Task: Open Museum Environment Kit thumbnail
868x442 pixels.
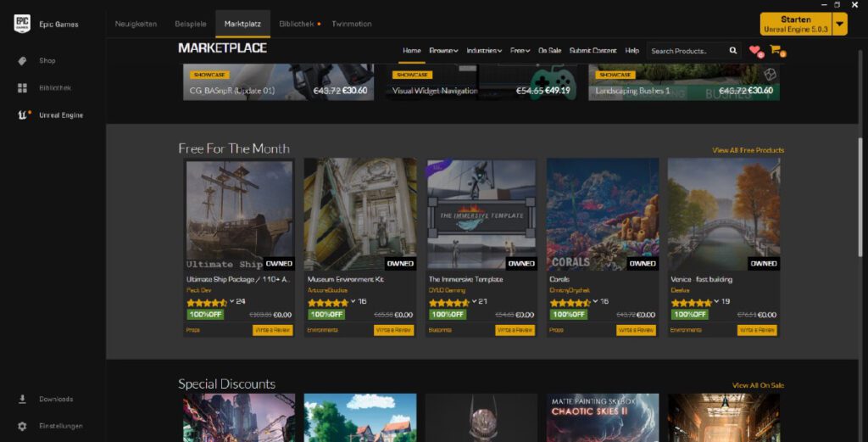Action: (360, 215)
